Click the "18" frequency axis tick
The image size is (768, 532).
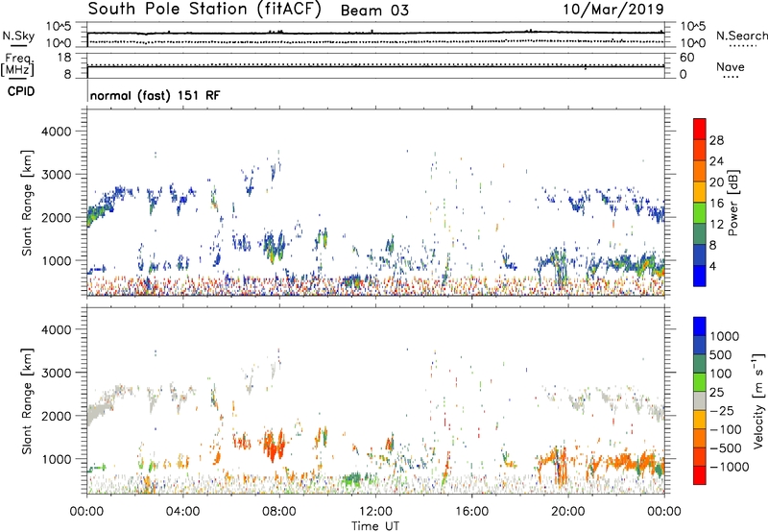point(64,58)
